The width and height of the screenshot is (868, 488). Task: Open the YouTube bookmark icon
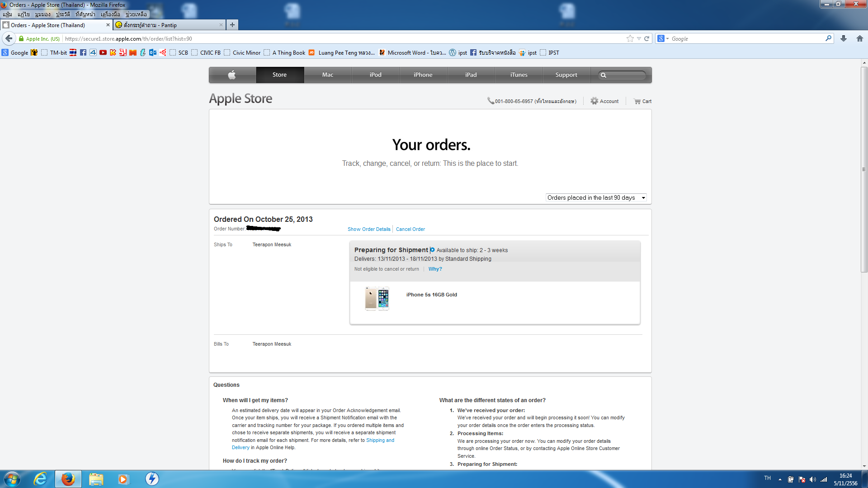click(103, 53)
